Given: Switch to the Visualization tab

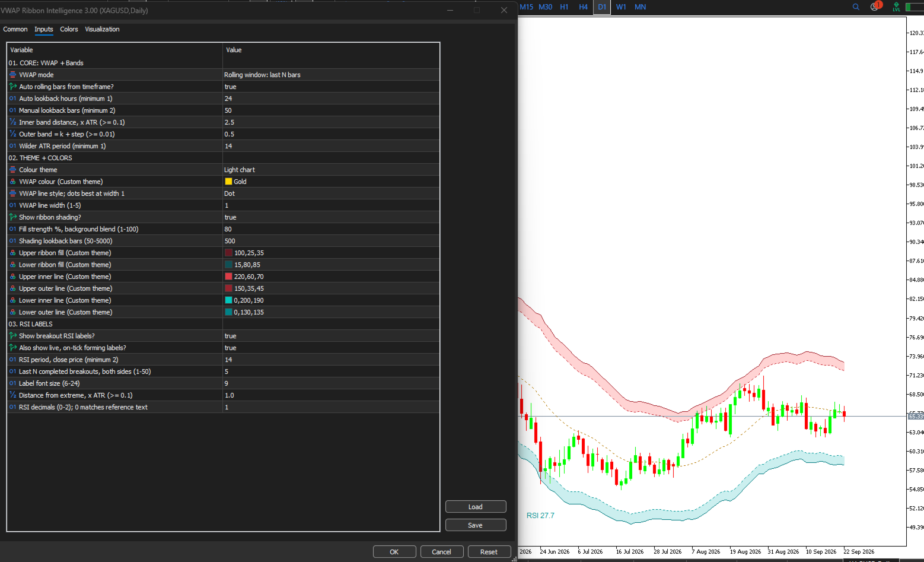Looking at the screenshot, I should pyautogui.click(x=102, y=29).
